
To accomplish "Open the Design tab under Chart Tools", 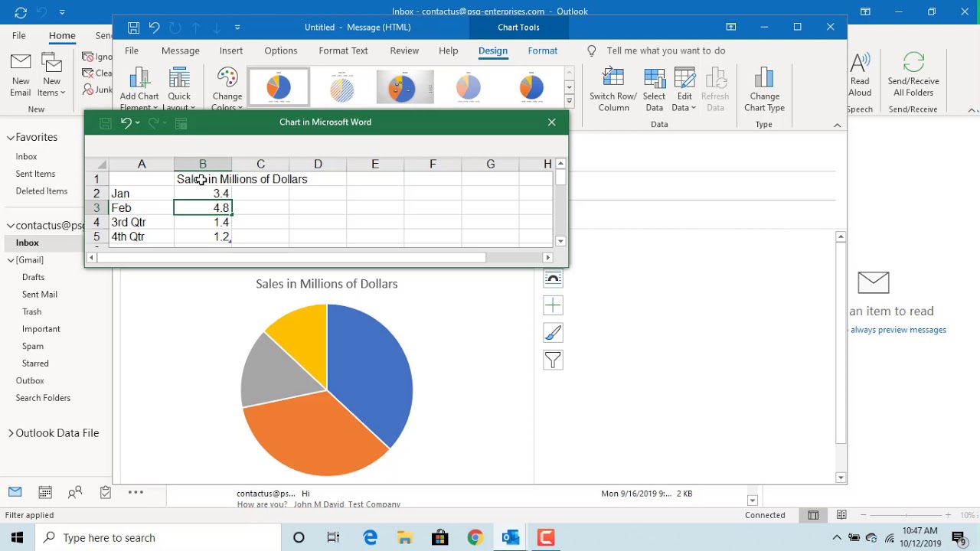I will [x=492, y=51].
